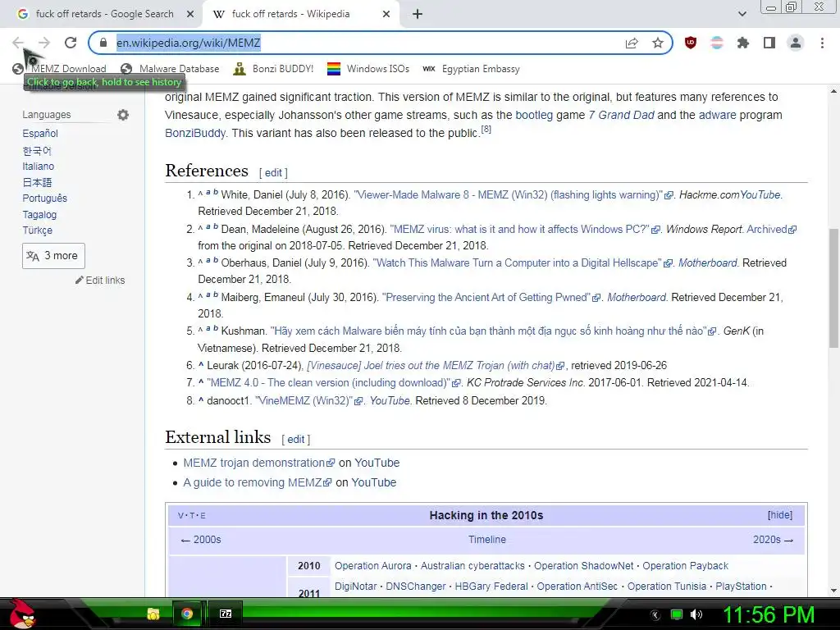Click the browser back arrow button
This screenshot has width=840, height=630.
(18, 43)
